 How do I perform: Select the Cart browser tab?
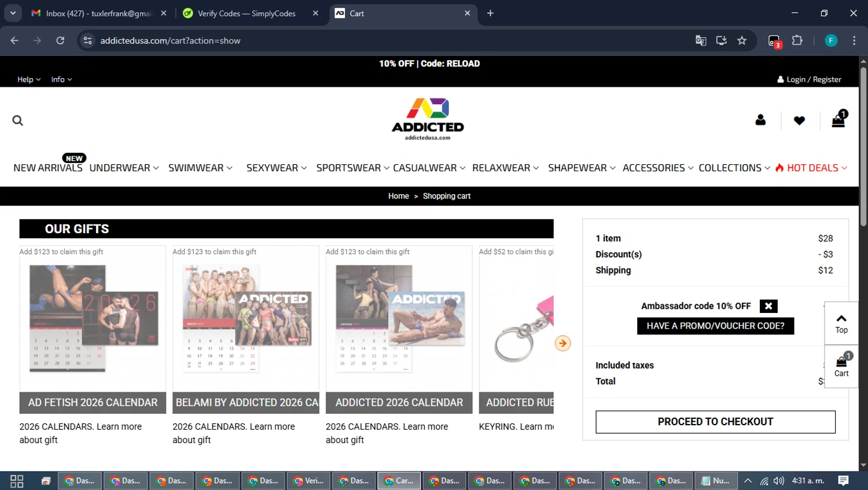point(403,13)
